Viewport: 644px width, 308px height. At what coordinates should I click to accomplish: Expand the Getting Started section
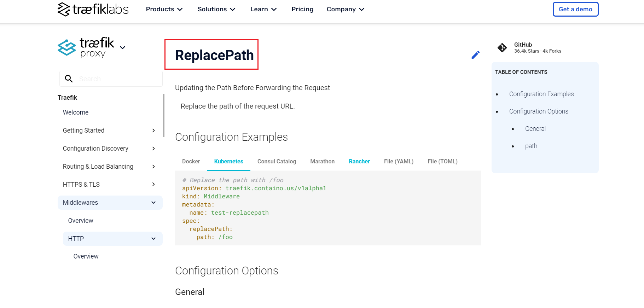tap(109, 130)
